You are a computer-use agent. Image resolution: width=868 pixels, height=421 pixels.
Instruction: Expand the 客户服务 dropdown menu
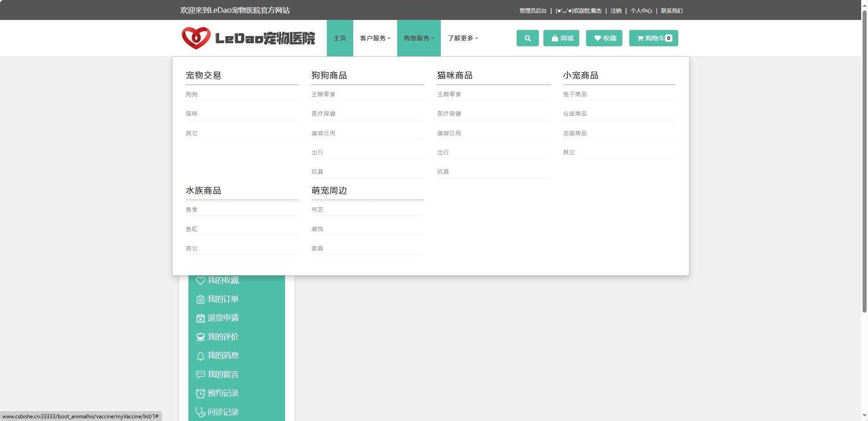375,38
